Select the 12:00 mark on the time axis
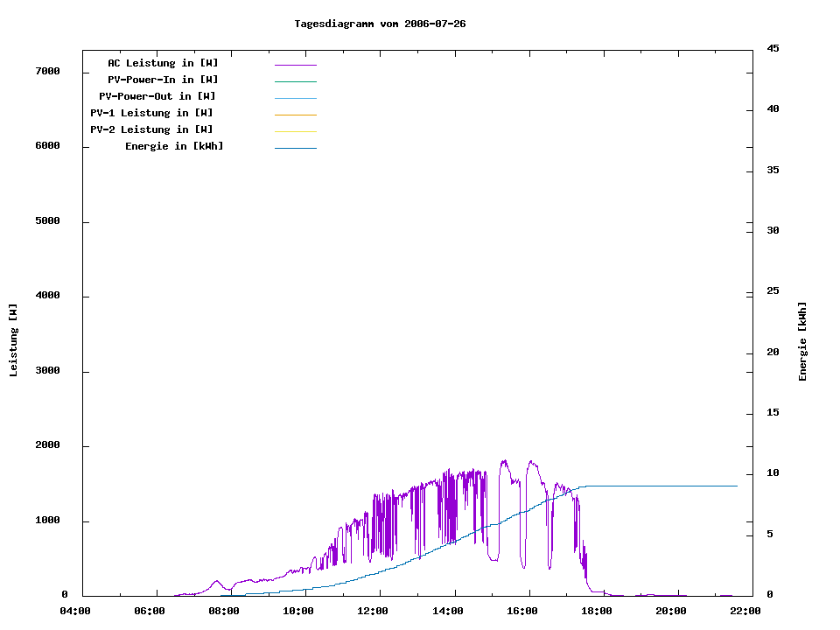This screenshot has height=630, width=840. (x=374, y=611)
